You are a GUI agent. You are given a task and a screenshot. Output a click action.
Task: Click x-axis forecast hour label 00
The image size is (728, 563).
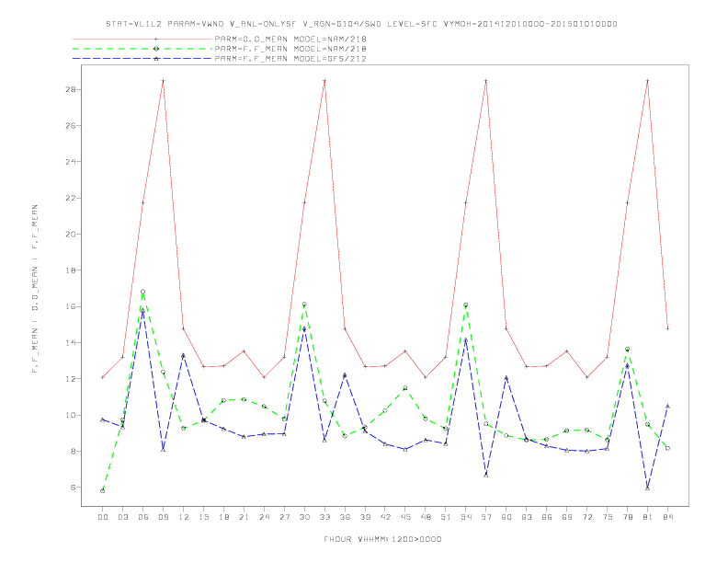(x=103, y=517)
